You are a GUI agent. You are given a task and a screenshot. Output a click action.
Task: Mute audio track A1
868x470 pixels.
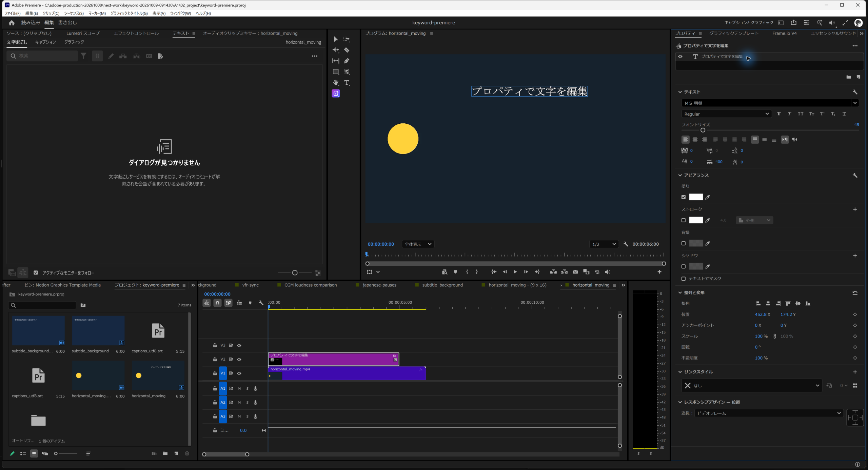239,389
